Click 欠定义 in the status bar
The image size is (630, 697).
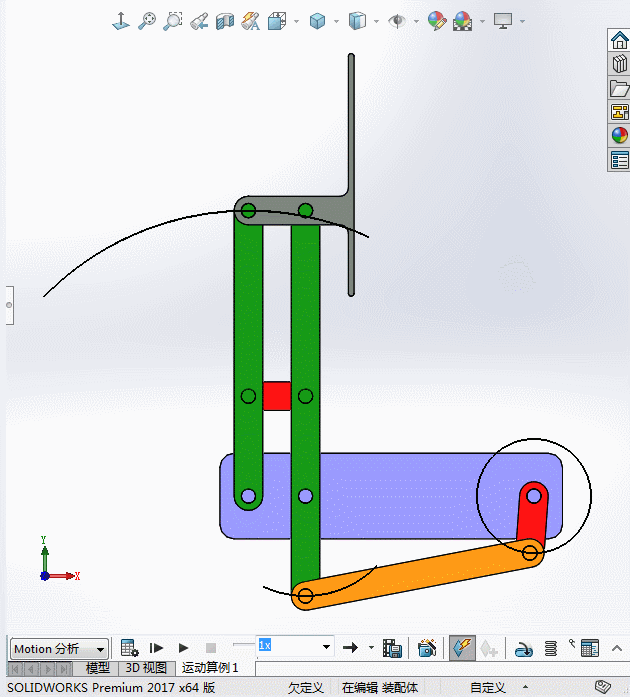point(305,688)
